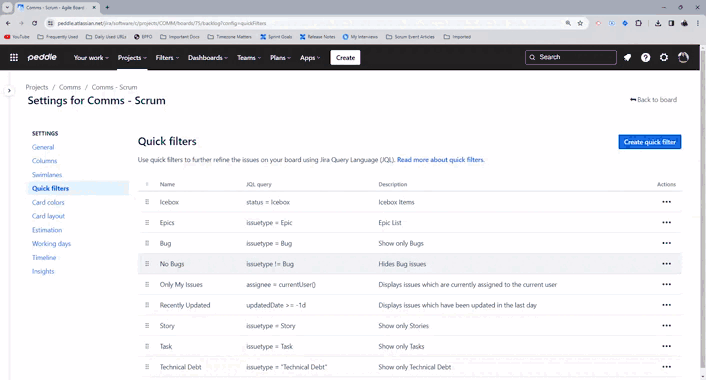Image resolution: width=706 pixels, height=380 pixels.
Task: Open the browser downloads icon
Action: pyautogui.click(x=658, y=23)
